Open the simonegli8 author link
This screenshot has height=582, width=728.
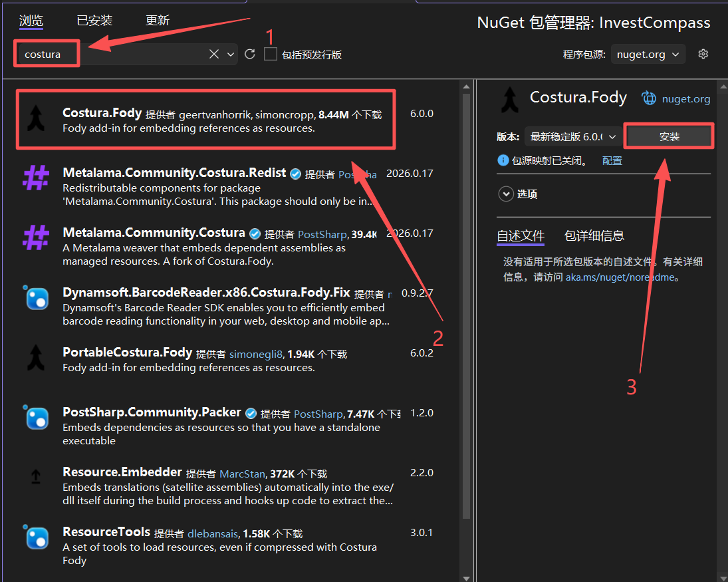(256, 354)
